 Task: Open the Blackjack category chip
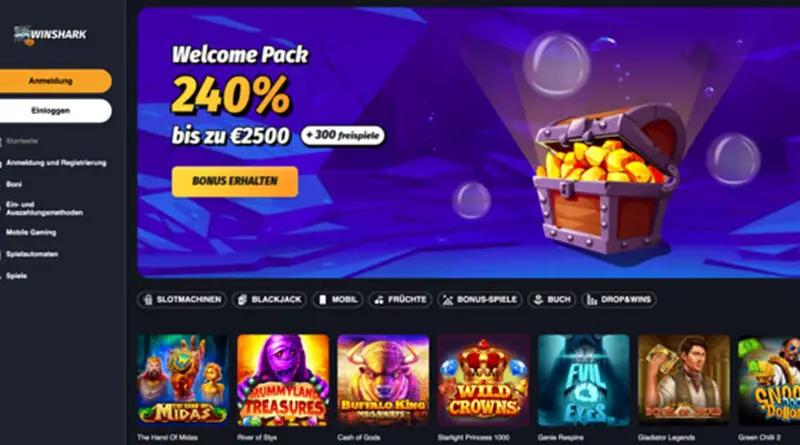(269, 300)
